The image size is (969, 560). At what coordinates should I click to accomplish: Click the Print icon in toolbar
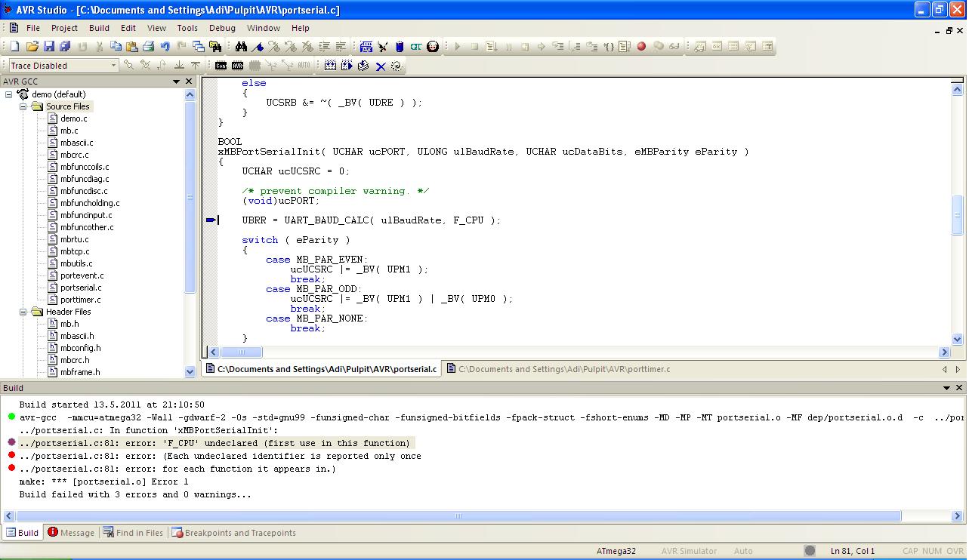(x=148, y=47)
